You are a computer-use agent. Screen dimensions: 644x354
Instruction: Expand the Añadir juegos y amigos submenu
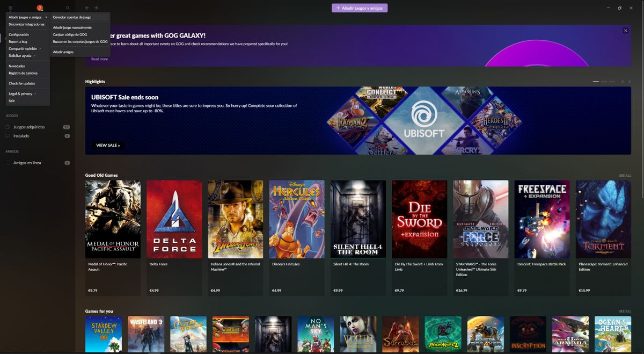tap(24, 16)
